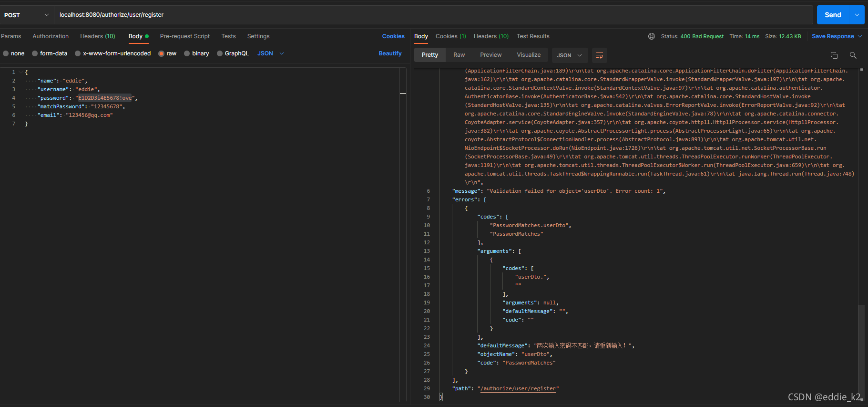This screenshot has width=868, height=407.
Task: Select the raw body type
Action: [x=167, y=53]
